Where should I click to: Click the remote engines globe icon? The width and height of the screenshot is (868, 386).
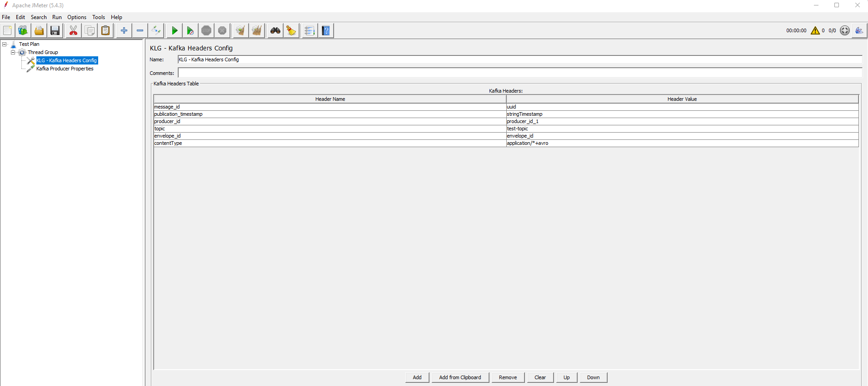tap(845, 30)
